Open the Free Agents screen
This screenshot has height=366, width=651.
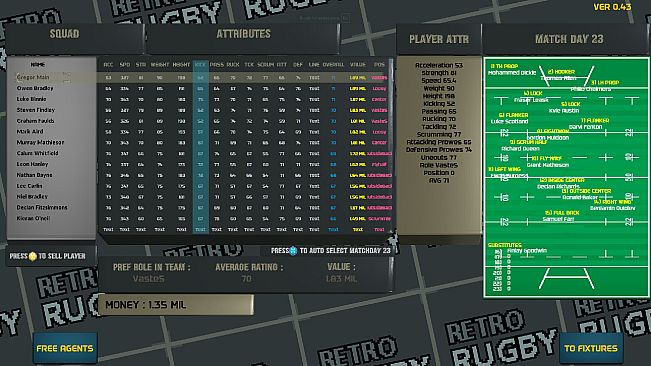pos(65,348)
